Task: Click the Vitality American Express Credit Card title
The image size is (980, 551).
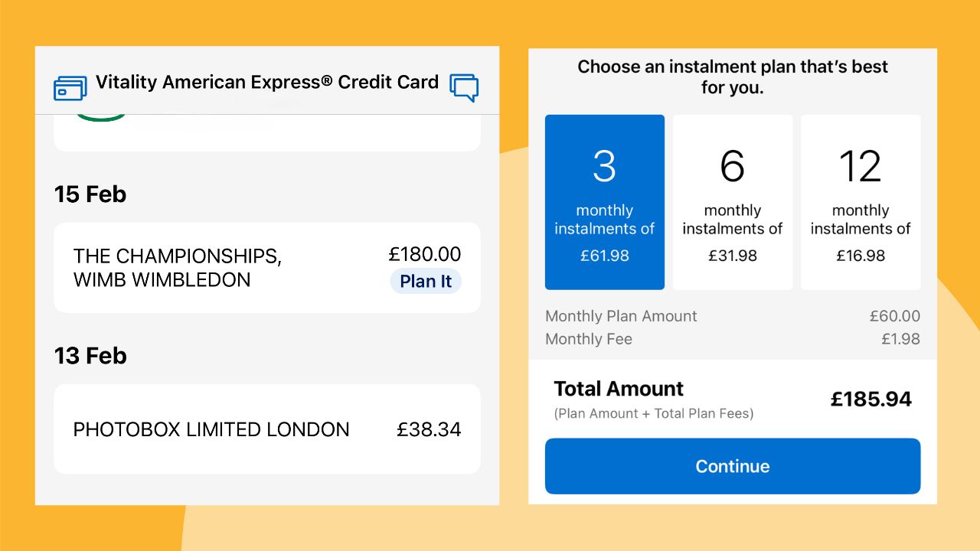Action: pyautogui.click(x=267, y=83)
